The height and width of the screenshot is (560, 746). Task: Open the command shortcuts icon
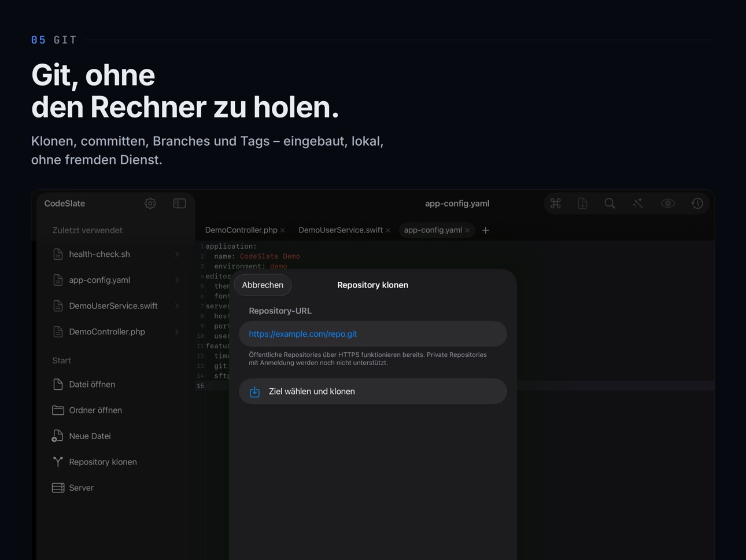pyautogui.click(x=556, y=204)
